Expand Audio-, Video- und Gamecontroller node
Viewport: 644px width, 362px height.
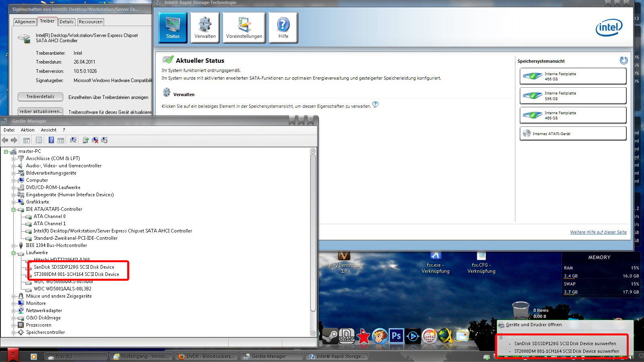(13, 166)
